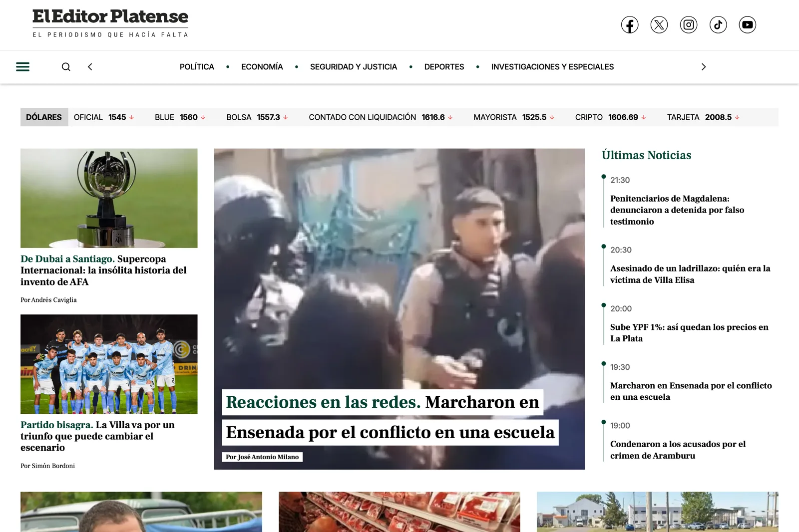Select the Blue 1560 dollar quote
Screen dimensions: 799x532
[x=180, y=117]
